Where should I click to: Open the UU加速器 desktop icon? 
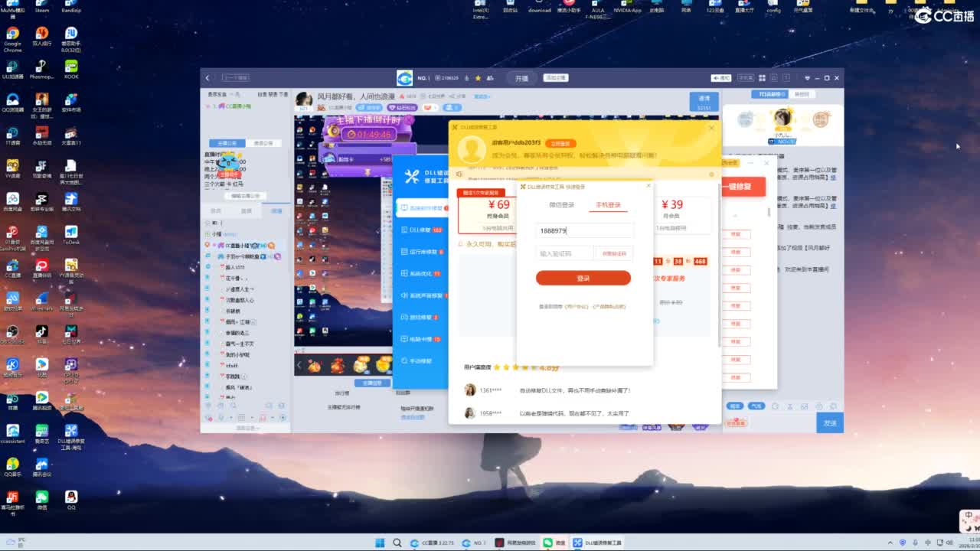(x=12, y=70)
